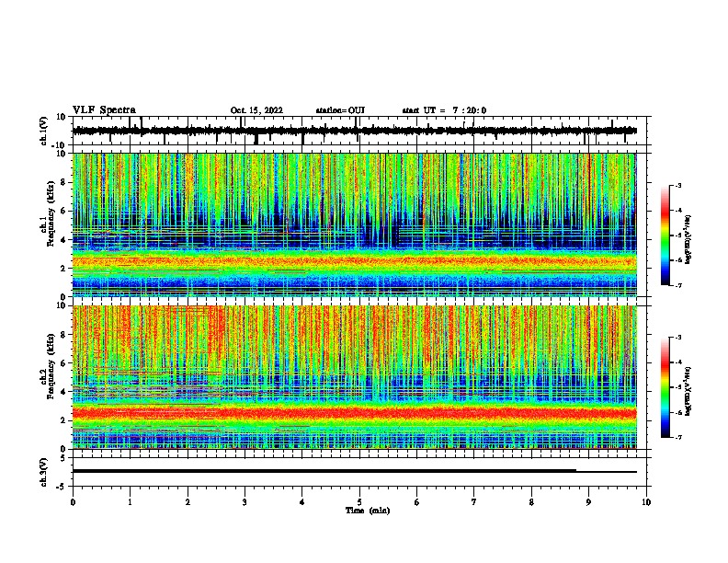Click the ch.1 spectrogram color scale bar
Screen dimensions: 728x563
coord(665,236)
